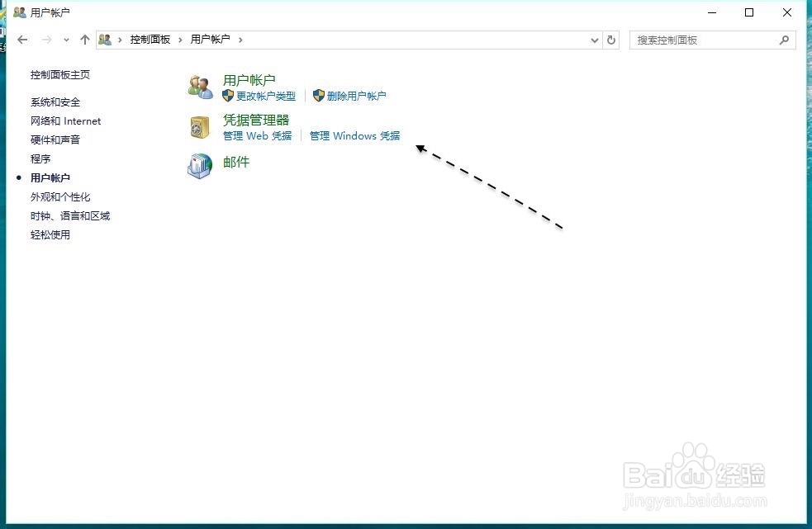Open 外观和个性化 category in sidebar
The height and width of the screenshot is (529, 812).
[x=60, y=196]
